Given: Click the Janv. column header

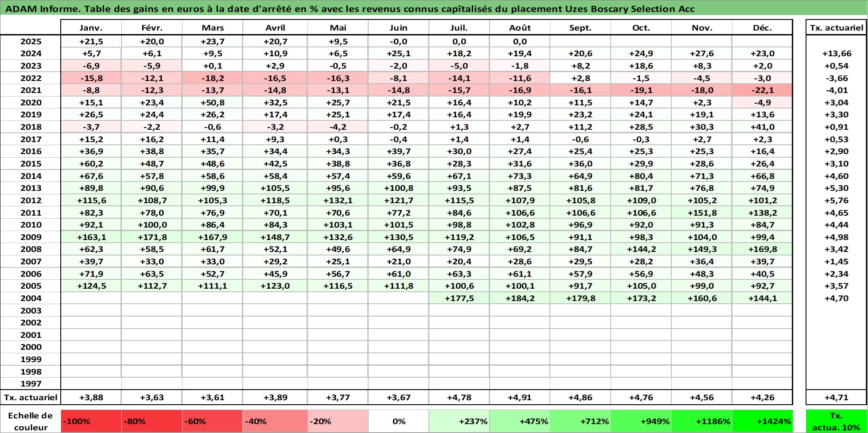Looking at the screenshot, I should tap(91, 27).
